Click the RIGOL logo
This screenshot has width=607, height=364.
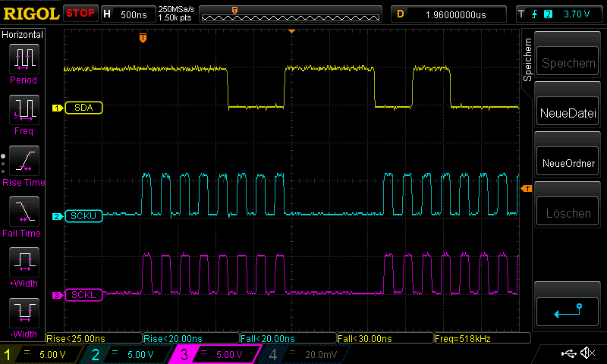click(x=31, y=14)
